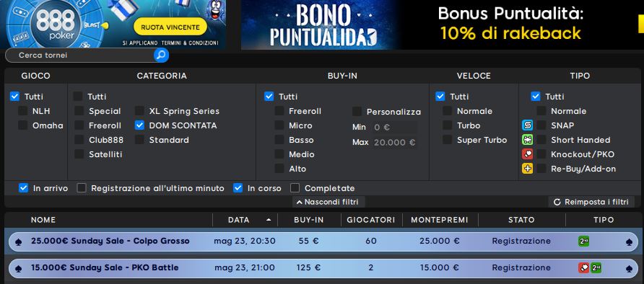Click the RUOTA VINCENTE yellow button

click(170, 27)
